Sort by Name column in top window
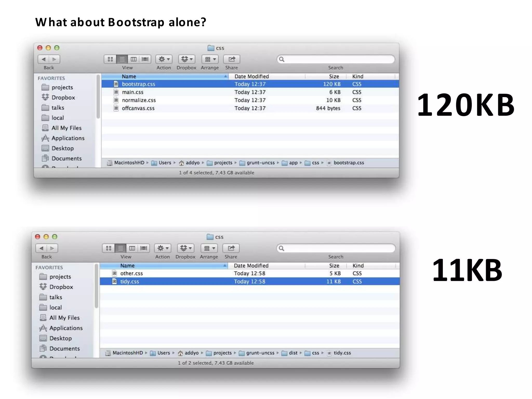This screenshot has width=532, height=399. point(165,76)
